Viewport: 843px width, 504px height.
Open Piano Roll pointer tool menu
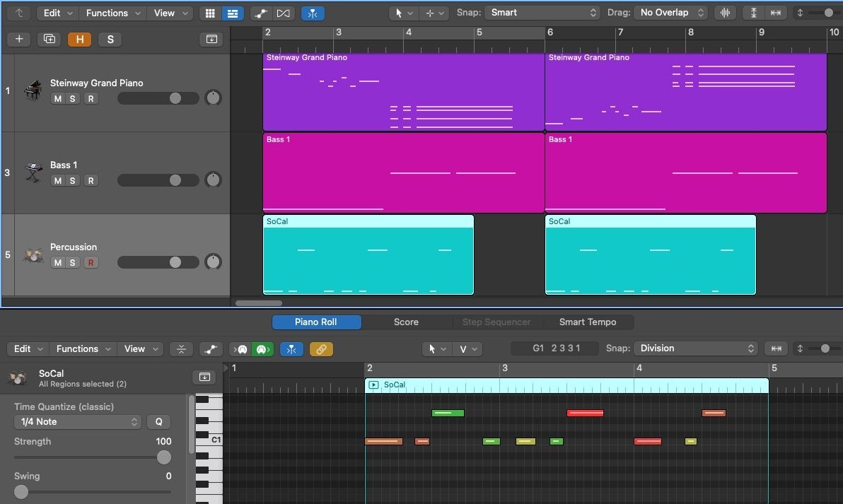click(436, 349)
